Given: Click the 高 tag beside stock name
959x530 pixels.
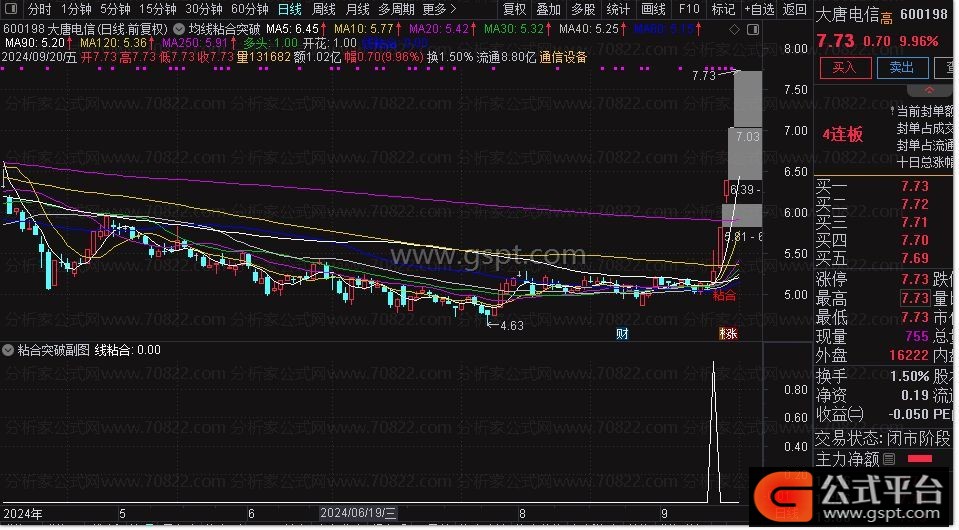Looking at the screenshot, I should [886, 19].
